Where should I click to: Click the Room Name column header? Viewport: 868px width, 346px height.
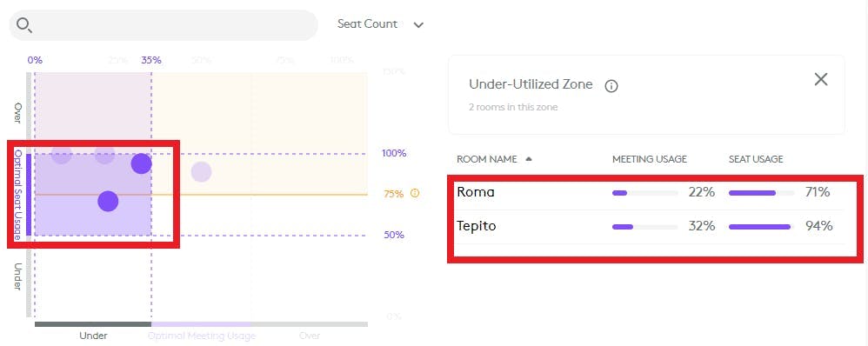pos(486,159)
